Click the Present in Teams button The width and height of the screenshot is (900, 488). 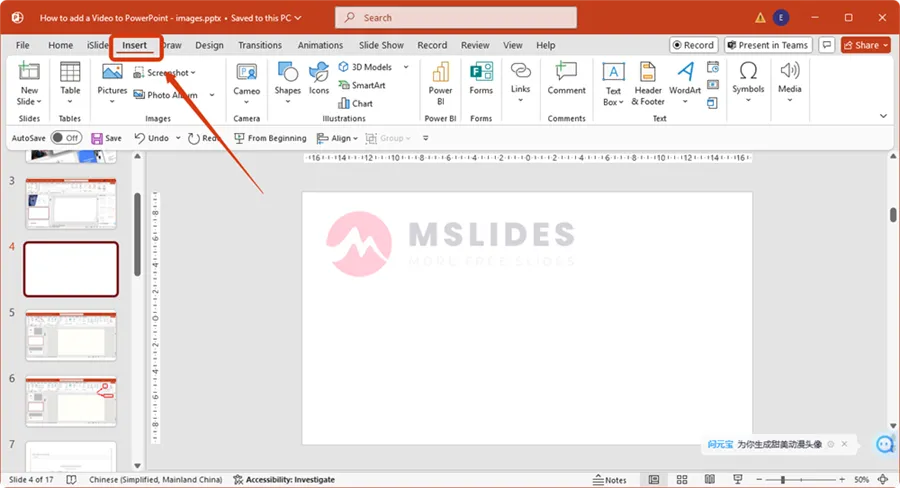point(767,45)
